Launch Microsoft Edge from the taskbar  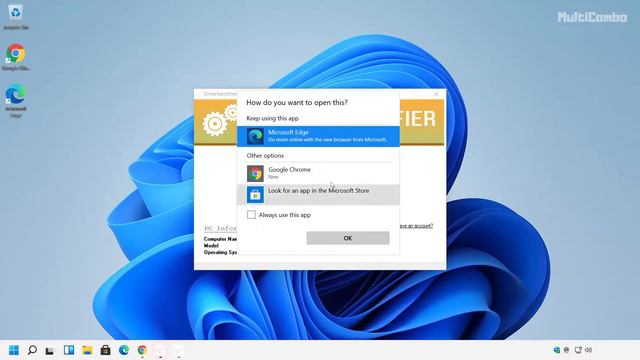[x=124, y=350]
